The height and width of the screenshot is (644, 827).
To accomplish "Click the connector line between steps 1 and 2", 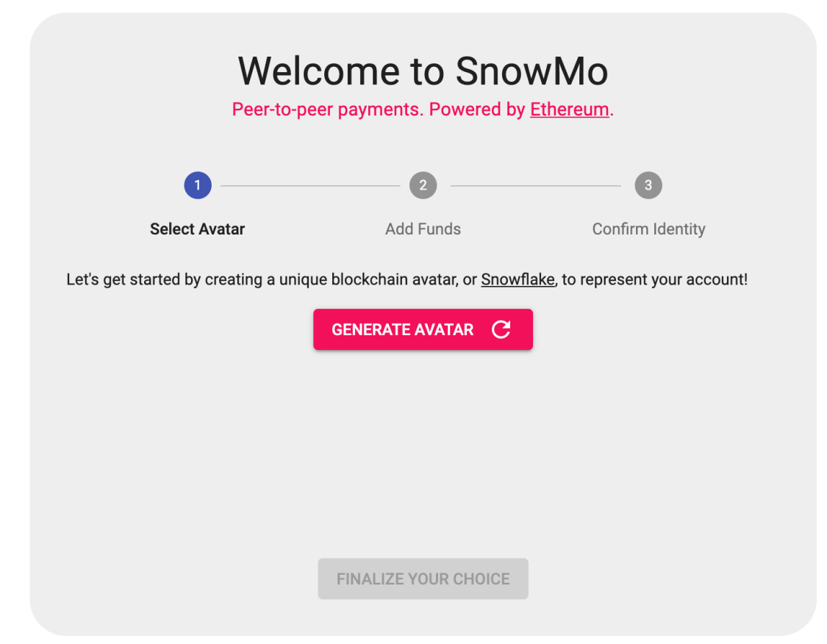I will (x=309, y=186).
